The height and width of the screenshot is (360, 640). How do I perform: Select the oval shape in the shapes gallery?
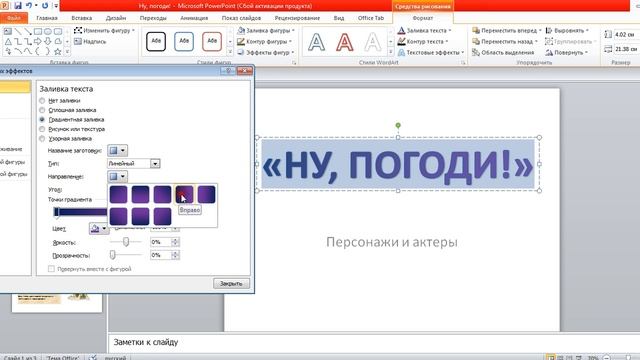coord(48,31)
